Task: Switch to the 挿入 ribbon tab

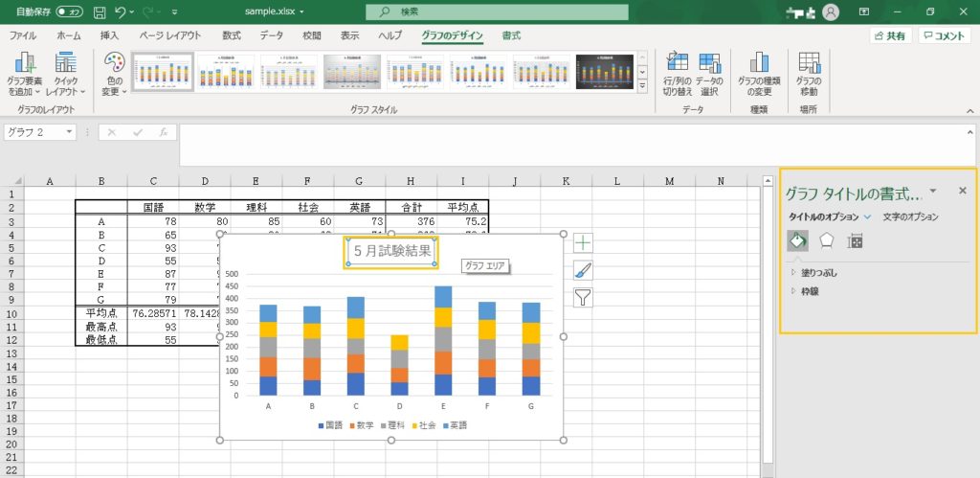Action: 110,35
